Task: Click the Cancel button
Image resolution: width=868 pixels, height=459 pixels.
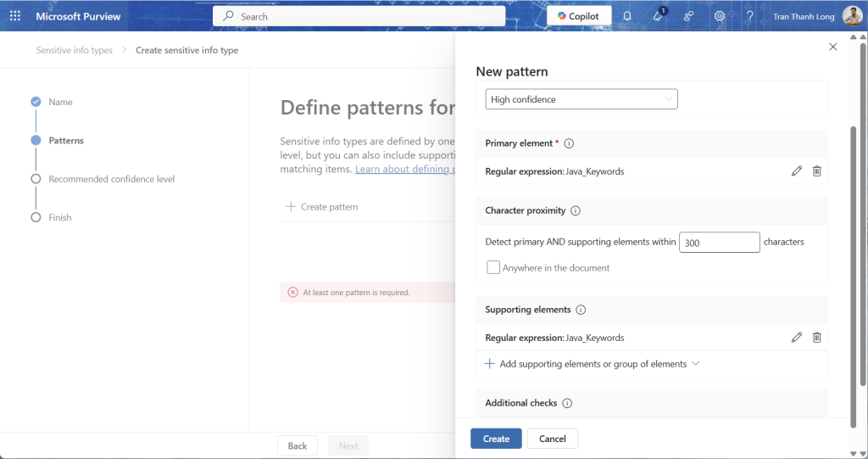Action: pos(552,439)
